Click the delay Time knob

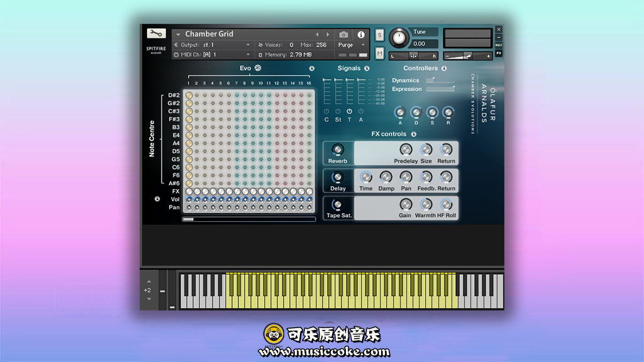tap(365, 177)
